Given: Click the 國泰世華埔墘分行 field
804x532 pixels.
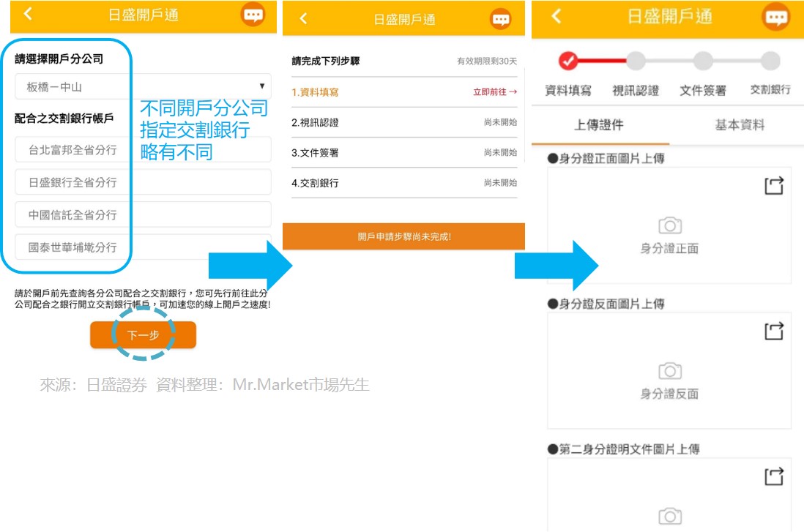Looking at the screenshot, I should click(x=143, y=247).
